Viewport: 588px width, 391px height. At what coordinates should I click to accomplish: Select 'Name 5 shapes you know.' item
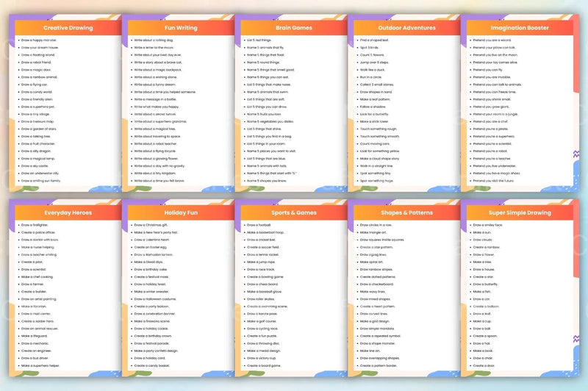[x=267, y=181]
